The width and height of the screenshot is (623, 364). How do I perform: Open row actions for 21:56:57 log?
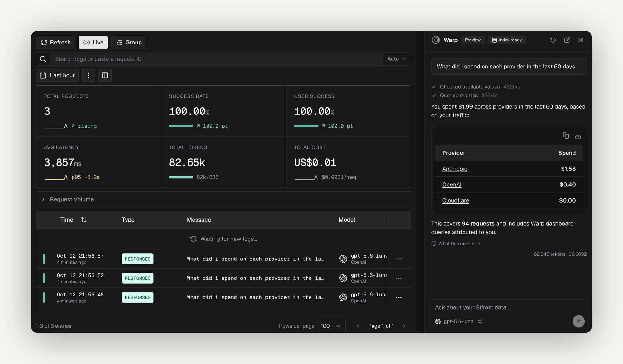tap(399, 259)
